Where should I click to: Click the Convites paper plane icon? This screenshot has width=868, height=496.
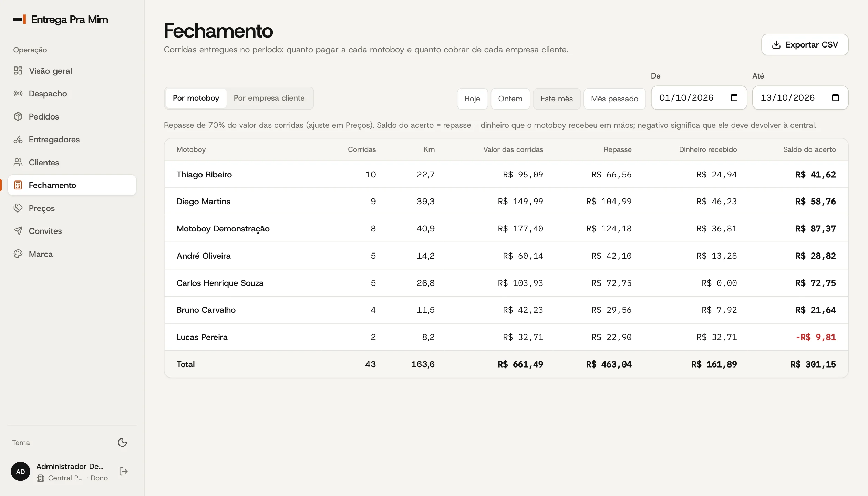(x=18, y=231)
